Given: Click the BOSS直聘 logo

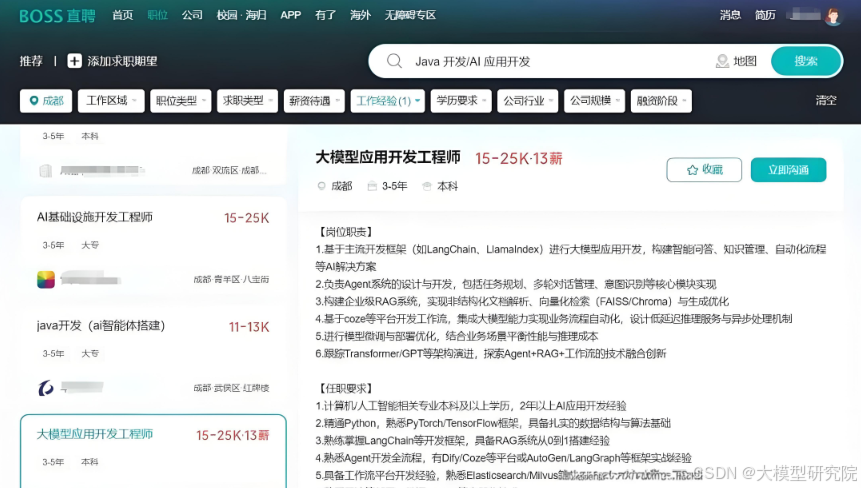Looking at the screenshot, I should click(57, 15).
